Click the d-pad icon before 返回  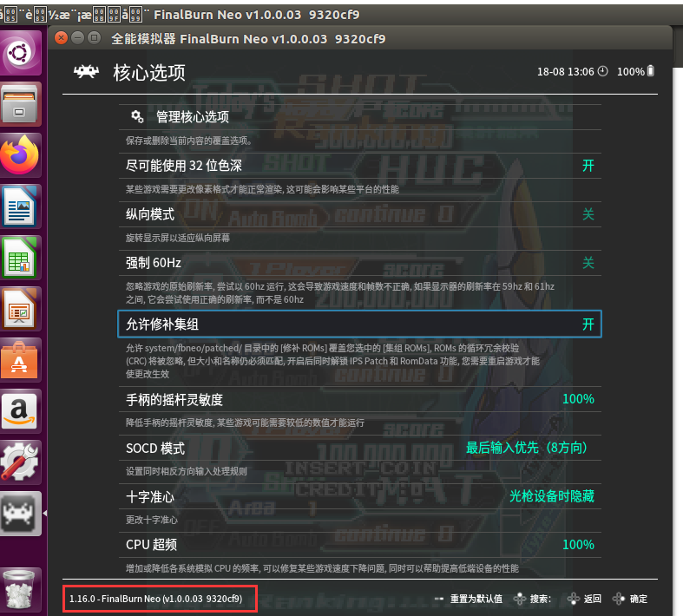574,599
